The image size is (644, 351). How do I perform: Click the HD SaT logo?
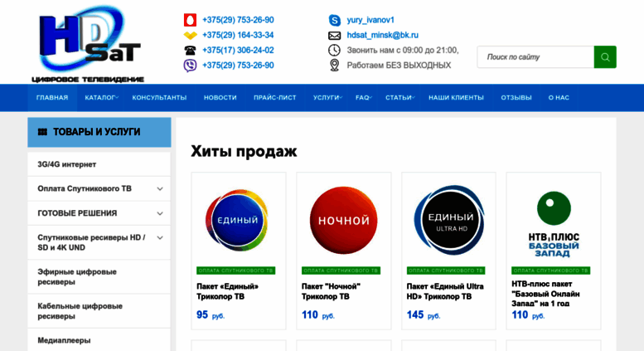tap(88, 43)
